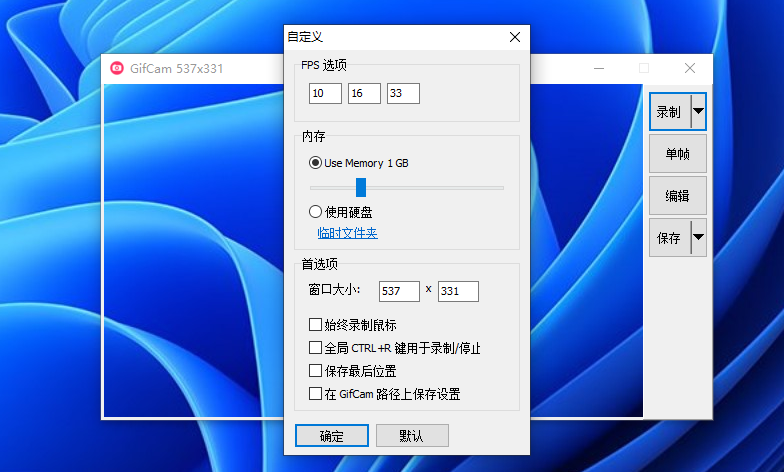784x472 pixels.
Task: Open the 临时文件夹 link
Action: point(348,232)
